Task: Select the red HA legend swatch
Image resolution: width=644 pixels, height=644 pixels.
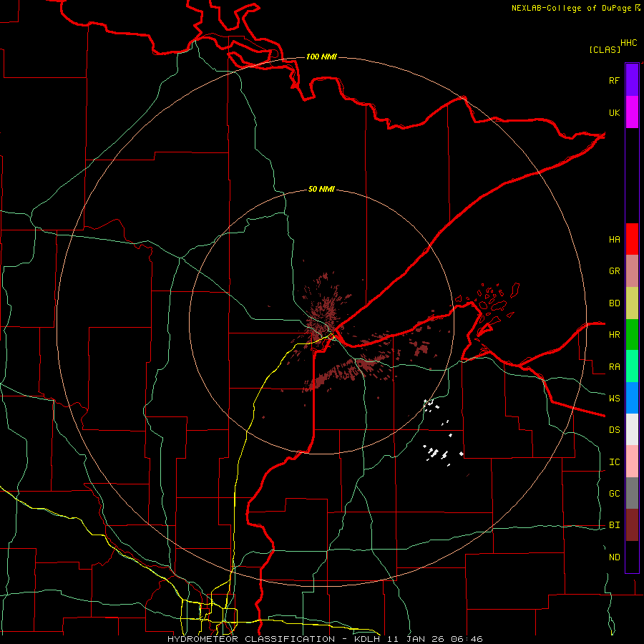Action: click(x=632, y=239)
